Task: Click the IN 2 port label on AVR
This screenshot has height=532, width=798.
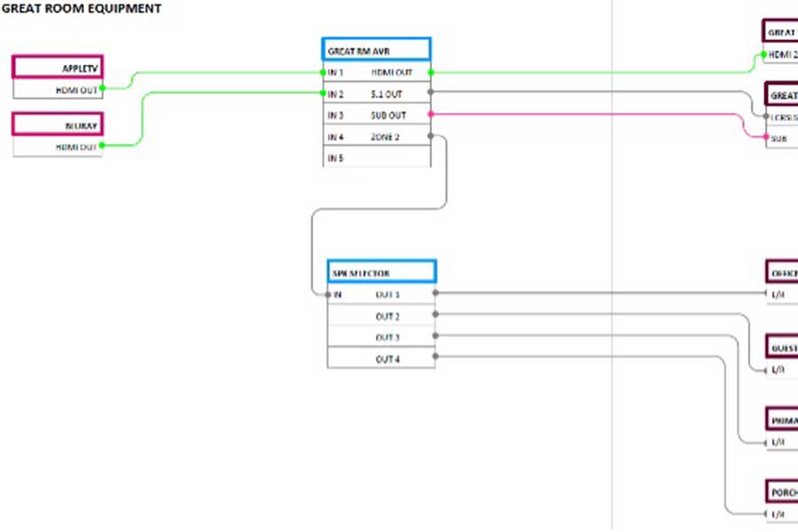Action: pyautogui.click(x=335, y=94)
